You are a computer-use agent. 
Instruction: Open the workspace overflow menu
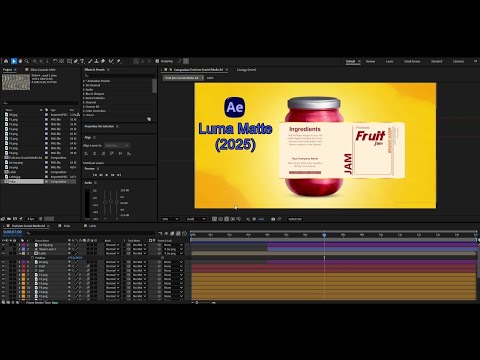pos(475,61)
